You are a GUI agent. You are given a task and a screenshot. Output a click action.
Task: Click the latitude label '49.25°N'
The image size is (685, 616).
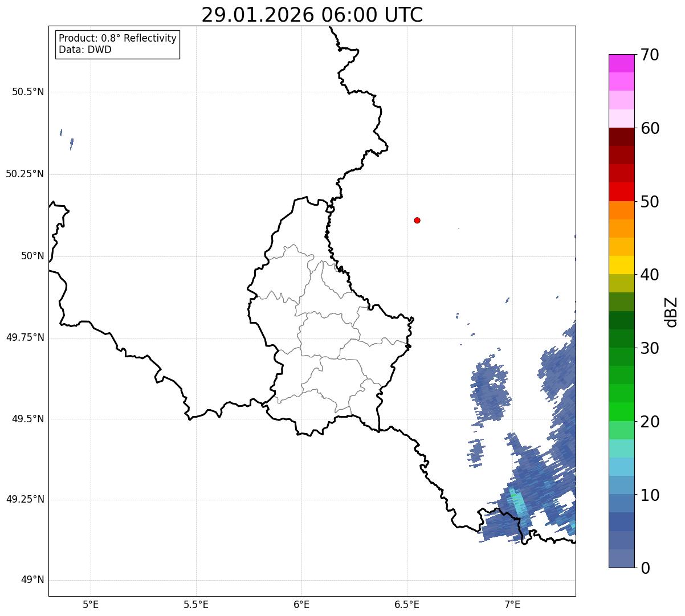coord(25,499)
